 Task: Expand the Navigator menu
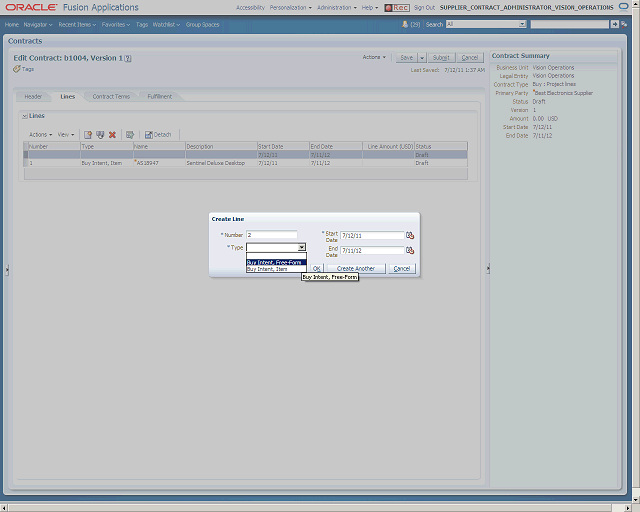(38, 24)
